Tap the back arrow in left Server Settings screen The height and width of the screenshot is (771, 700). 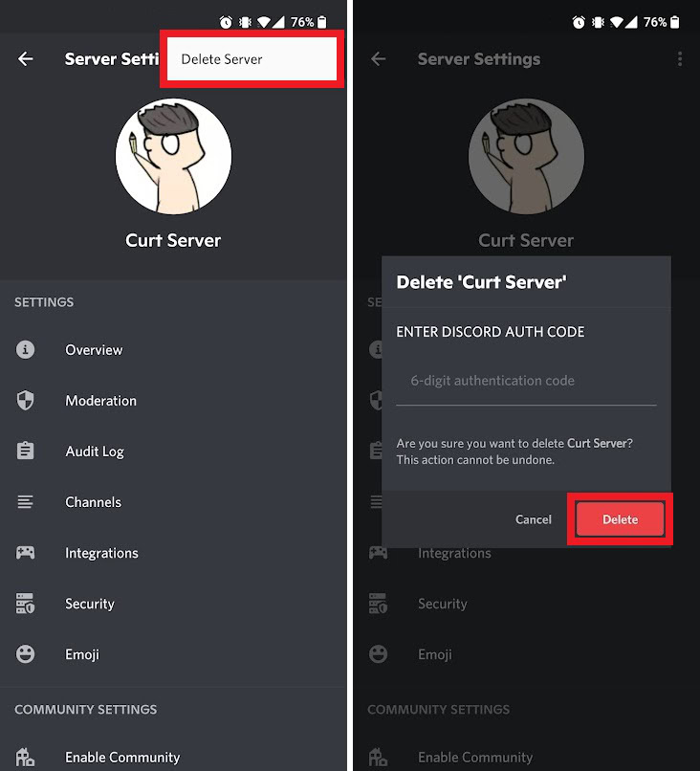click(x=26, y=59)
